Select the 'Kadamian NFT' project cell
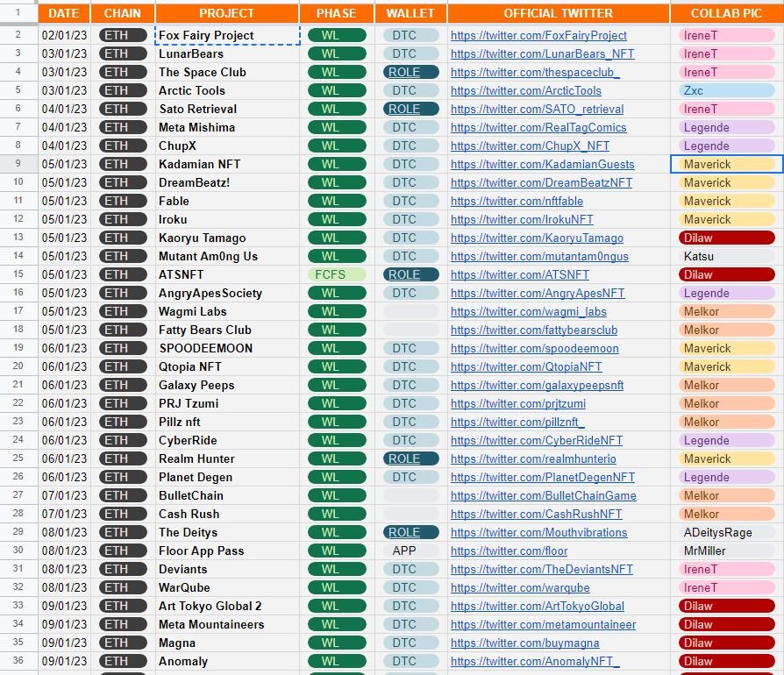This screenshot has height=675, width=784. pos(227,165)
